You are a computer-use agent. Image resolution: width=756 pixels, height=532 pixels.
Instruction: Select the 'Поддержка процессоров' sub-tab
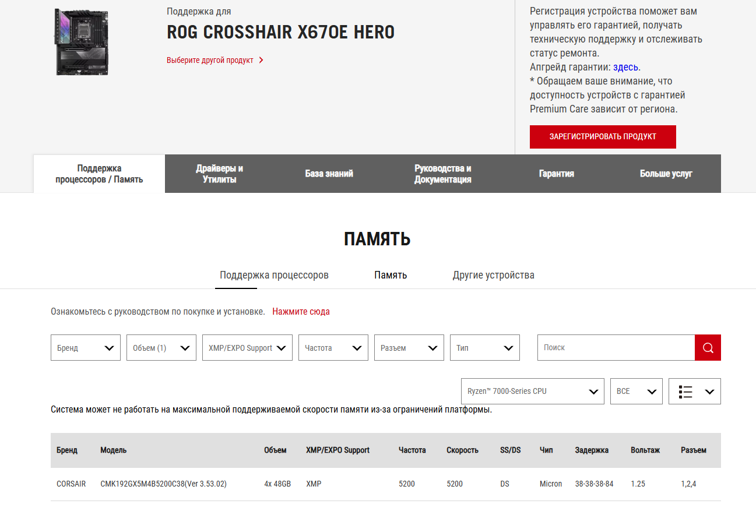tap(274, 275)
